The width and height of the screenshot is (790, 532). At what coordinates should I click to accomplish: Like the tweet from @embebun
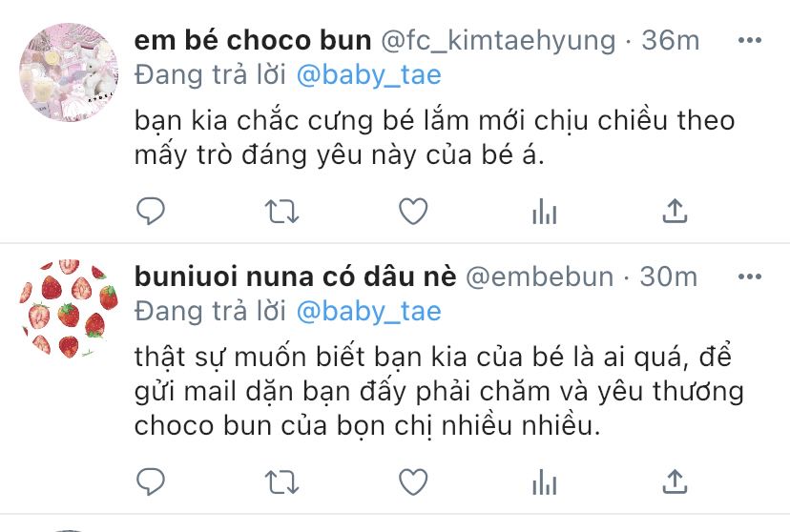[413, 481]
